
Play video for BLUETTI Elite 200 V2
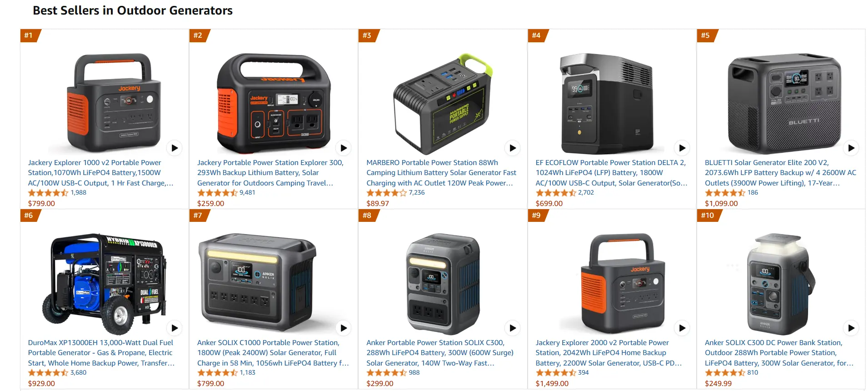(851, 148)
